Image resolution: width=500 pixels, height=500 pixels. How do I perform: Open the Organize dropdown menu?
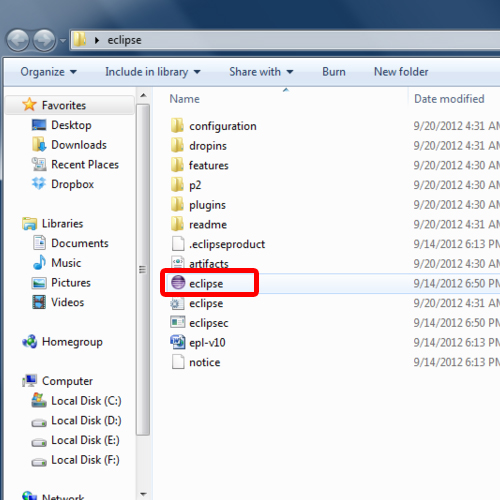49,72
